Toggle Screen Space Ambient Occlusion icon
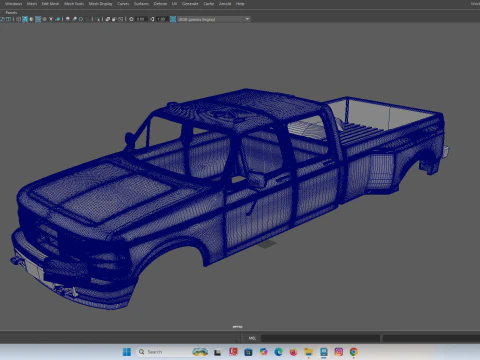 [68, 19]
